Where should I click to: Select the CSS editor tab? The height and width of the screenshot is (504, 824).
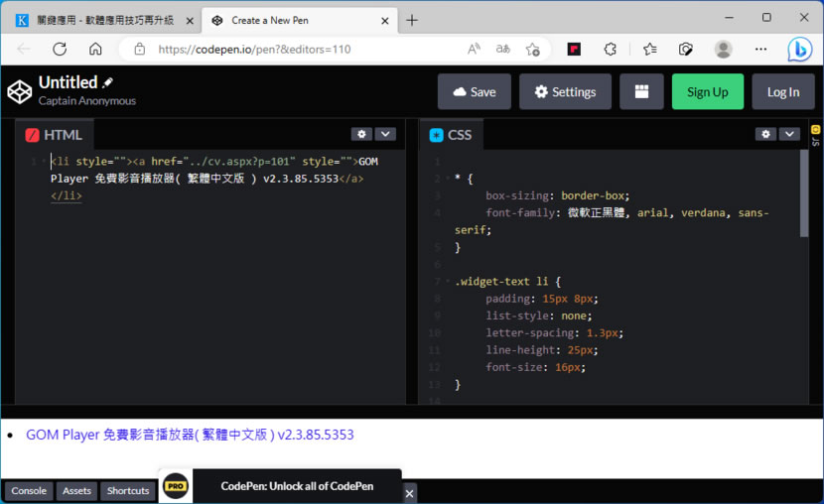[x=451, y=135]
